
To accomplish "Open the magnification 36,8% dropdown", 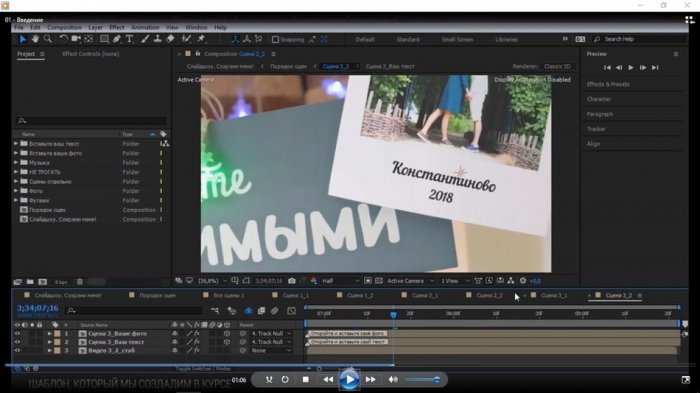I will click(x=212, y=281).
